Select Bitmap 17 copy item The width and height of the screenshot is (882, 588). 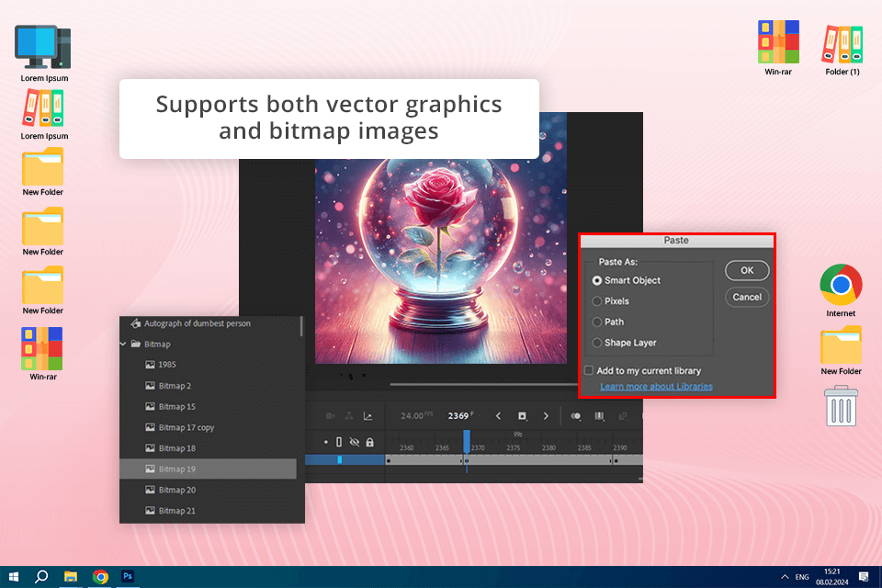coord(209,427)
